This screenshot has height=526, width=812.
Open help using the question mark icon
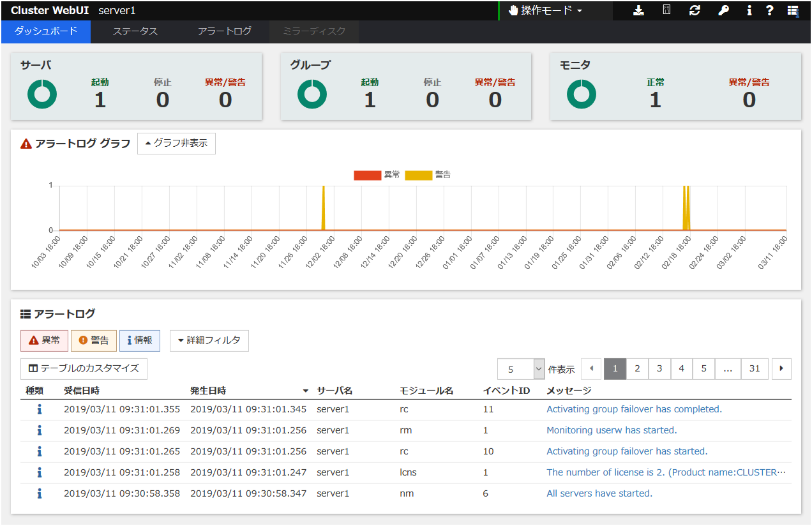coord(769,10)
